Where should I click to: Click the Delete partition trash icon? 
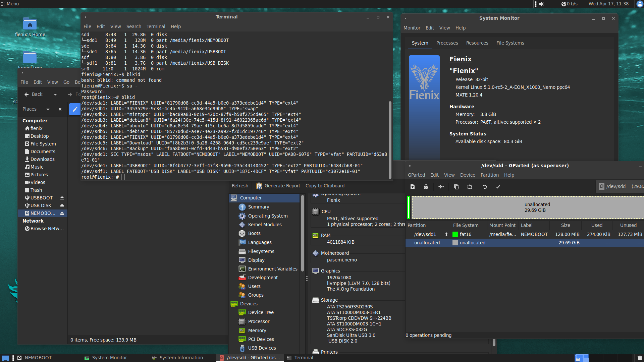[x=426, y=187]
